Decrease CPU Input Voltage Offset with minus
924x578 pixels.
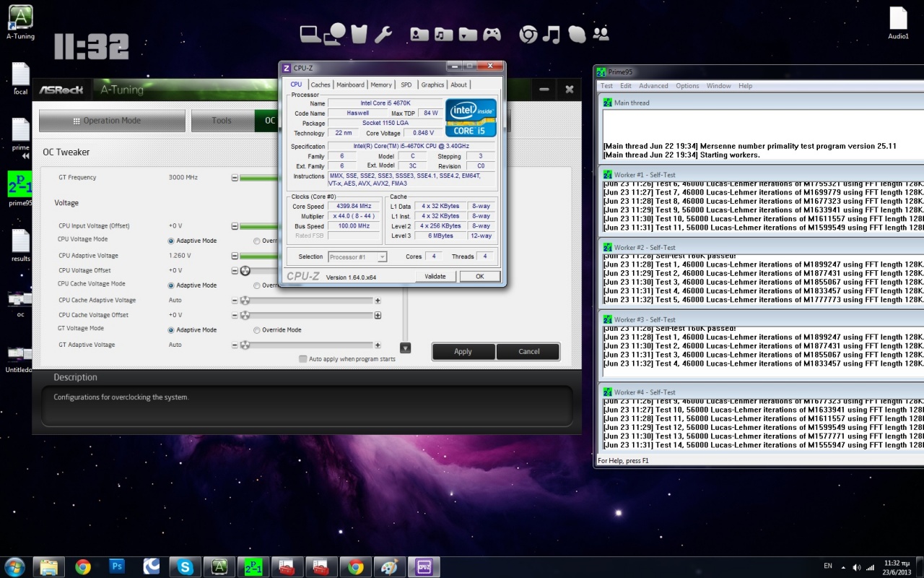point(235,226)
